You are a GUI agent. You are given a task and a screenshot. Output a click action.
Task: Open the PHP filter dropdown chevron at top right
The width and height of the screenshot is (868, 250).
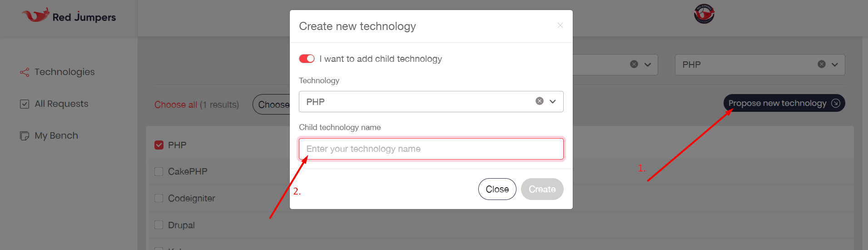tap(835, 65)
